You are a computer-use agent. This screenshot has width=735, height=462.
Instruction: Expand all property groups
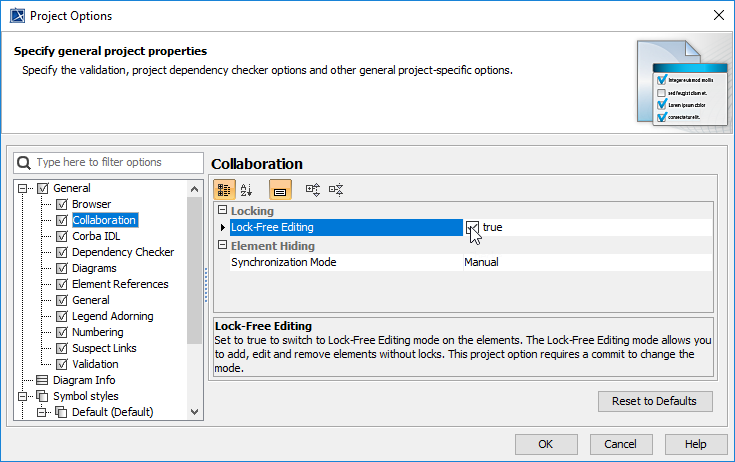click(312, 189)
